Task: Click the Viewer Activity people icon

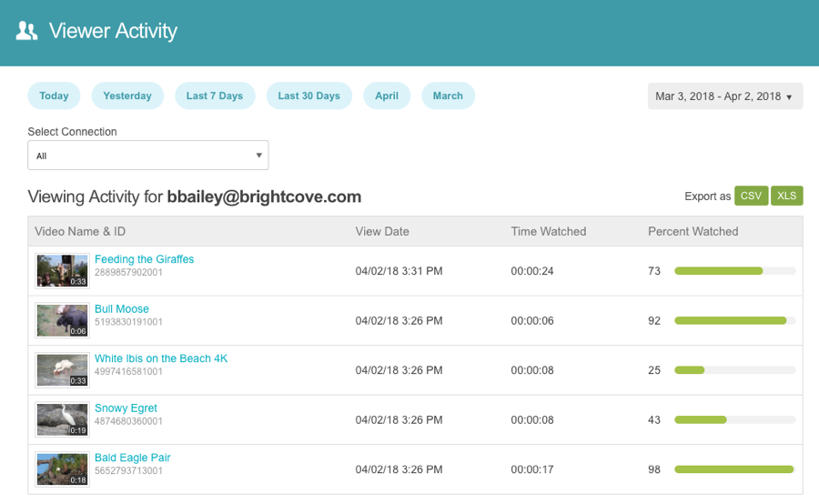Action: point(27,31)
